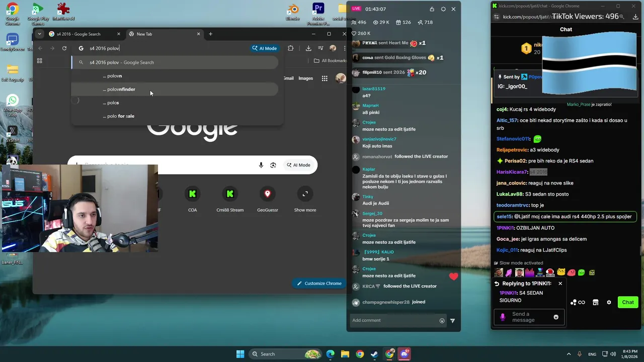Close the s4 2016 Google Search tab
The height and width of the screenshot is (362, 644).
(119, 34)
